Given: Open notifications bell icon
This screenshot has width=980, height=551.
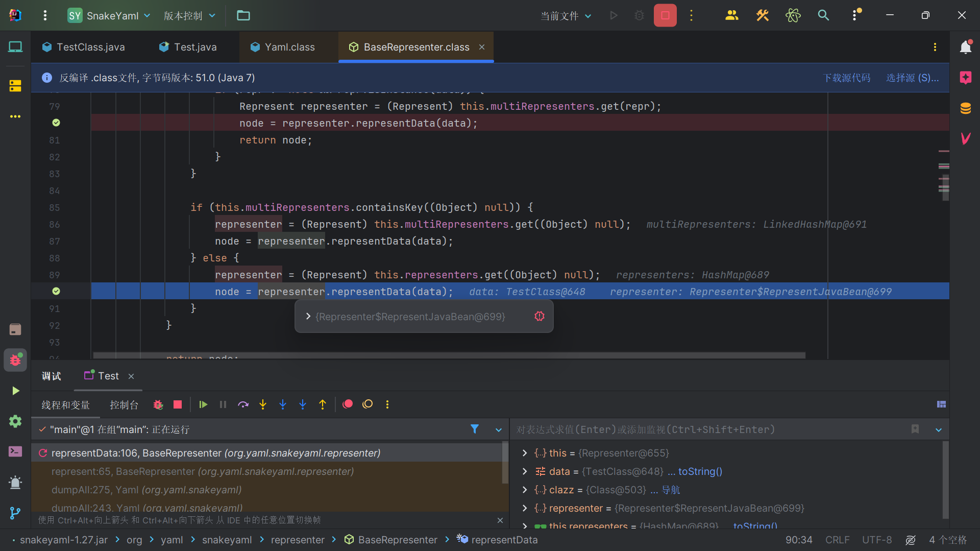Looking at the screenshot, I should (966, 47).
